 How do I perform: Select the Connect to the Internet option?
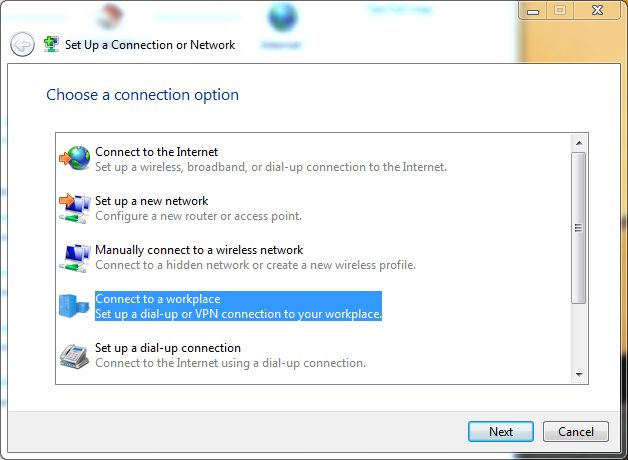pyautogui.click(x=271, y=159)
